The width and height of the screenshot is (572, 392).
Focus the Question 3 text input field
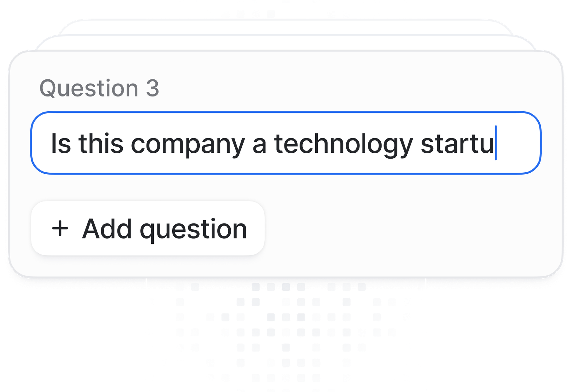click(286, 143)
